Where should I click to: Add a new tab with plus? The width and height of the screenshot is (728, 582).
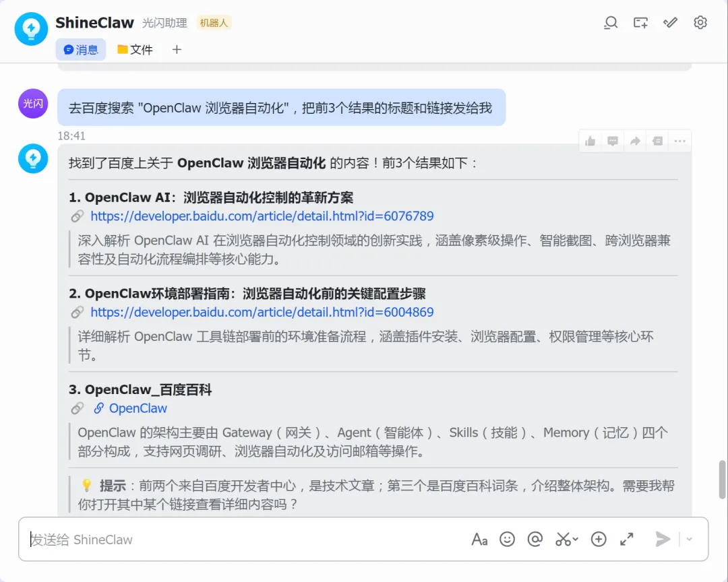click(177, 50)
